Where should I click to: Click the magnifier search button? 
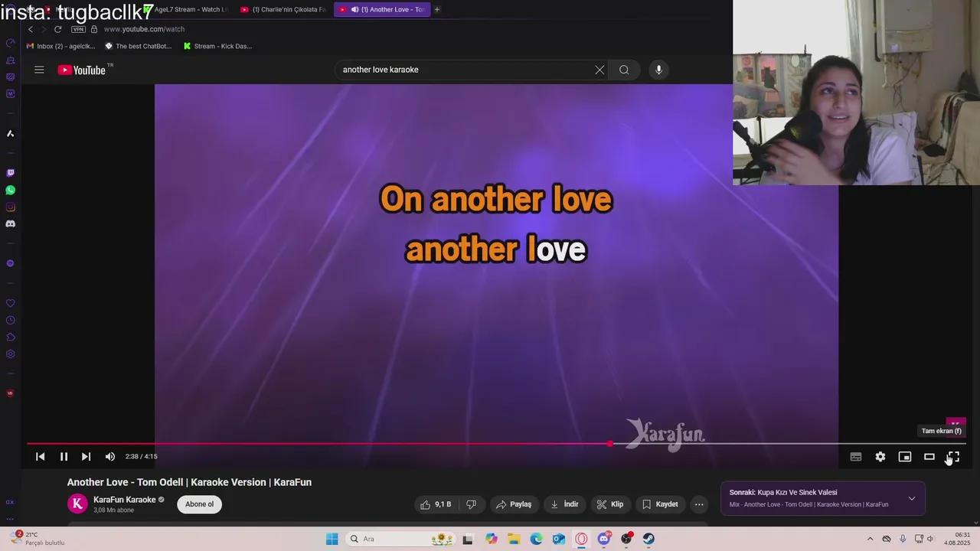pyautogui.click(x=624, y=70)
